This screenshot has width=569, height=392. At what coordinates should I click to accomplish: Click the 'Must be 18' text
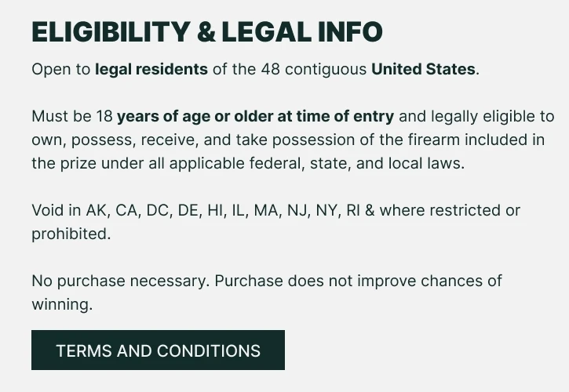coord(72,116)
